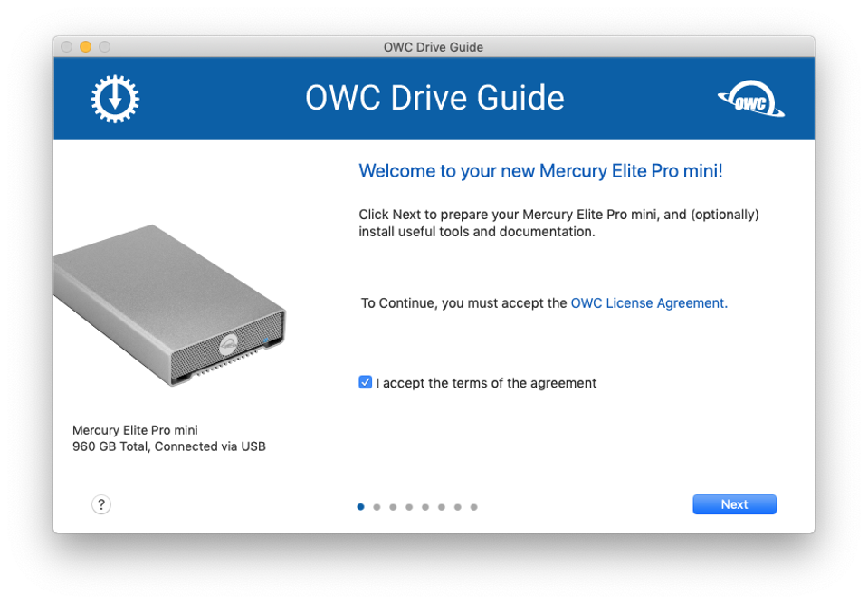Select the first (active) page indicator dot

coord(361,507)
